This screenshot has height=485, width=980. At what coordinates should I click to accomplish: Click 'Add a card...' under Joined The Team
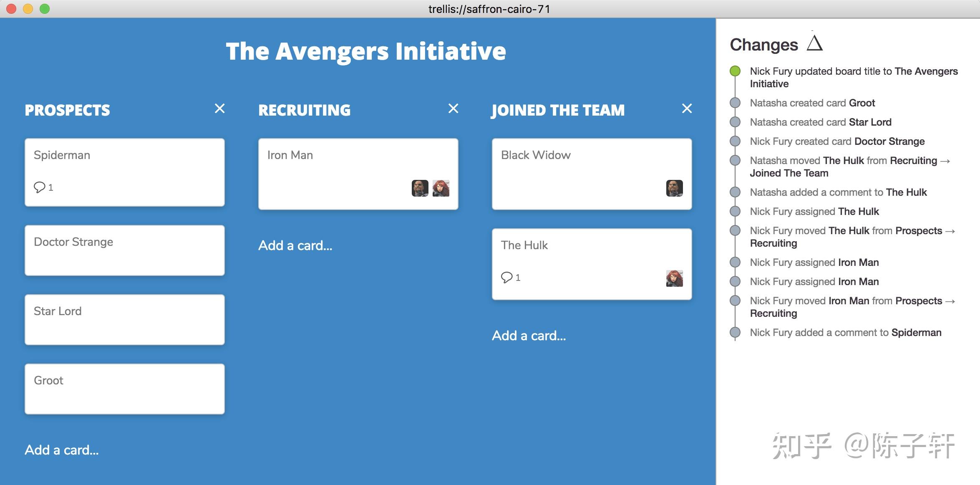point(529,336)
